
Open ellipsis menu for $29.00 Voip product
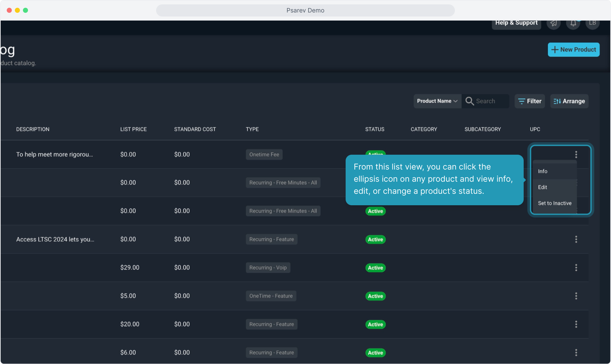576,268
